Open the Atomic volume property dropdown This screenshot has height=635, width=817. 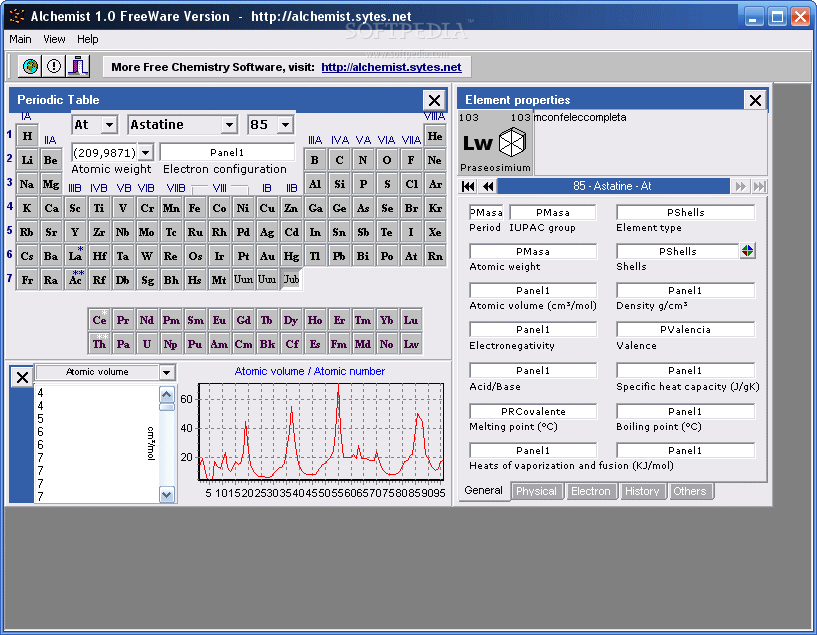tap(166, 372)
